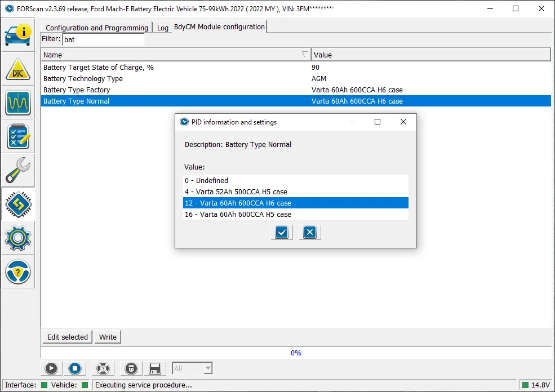This screenshot has height=392, width=555.
Task: Click the Vehicle status green indicator
Action: [85, 385]
